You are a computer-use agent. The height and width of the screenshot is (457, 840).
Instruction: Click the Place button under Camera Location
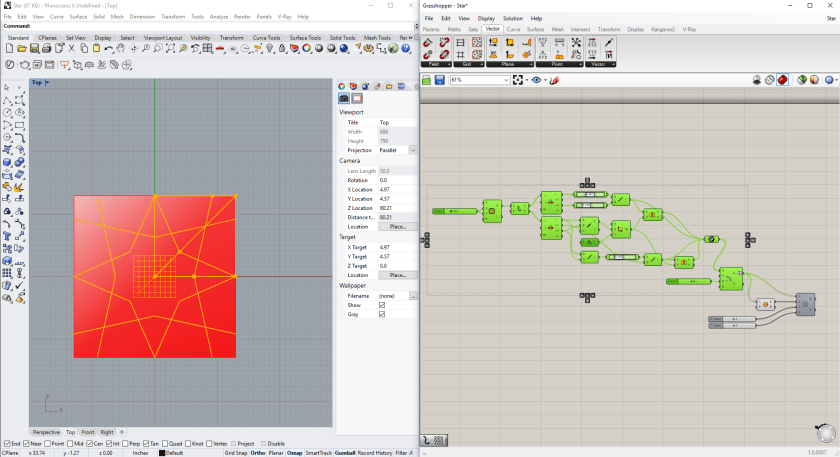[397, 227]
